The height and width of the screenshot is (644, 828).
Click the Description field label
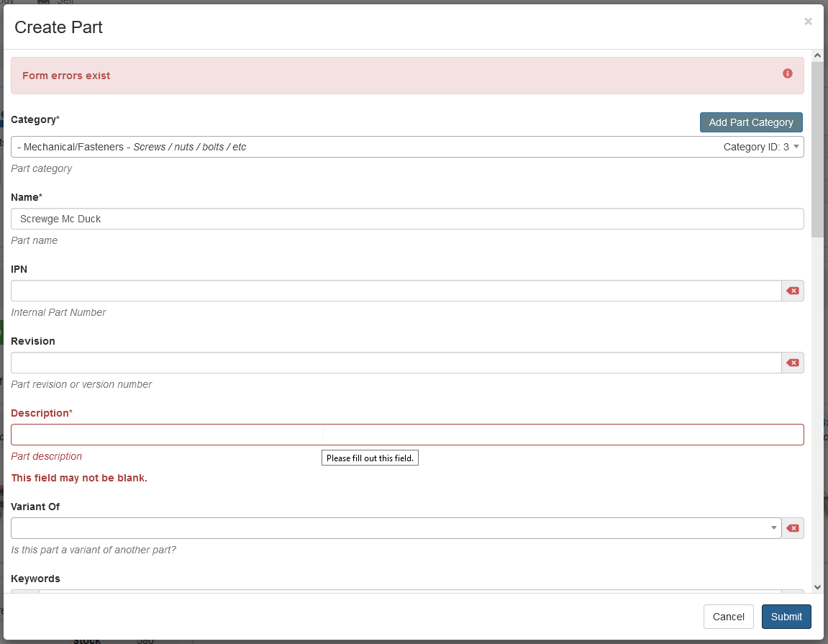[x=42, y=413]
